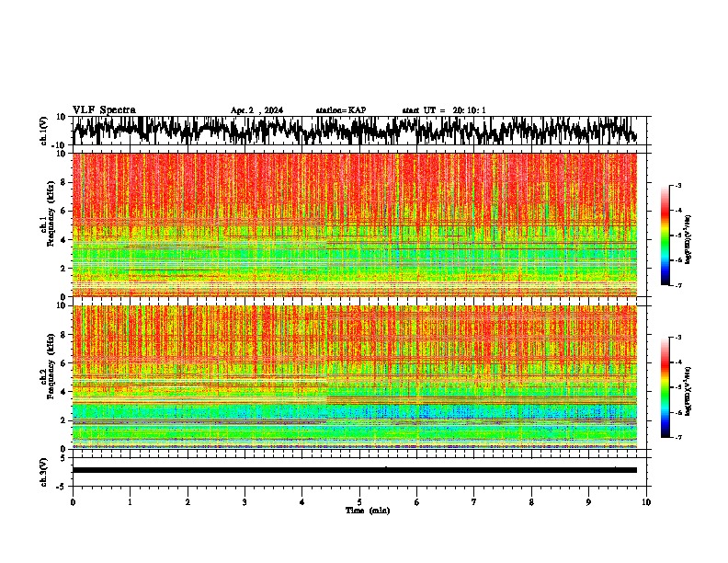Click the time axis tick label '6'
728x563 pixels.
(417, 502)
